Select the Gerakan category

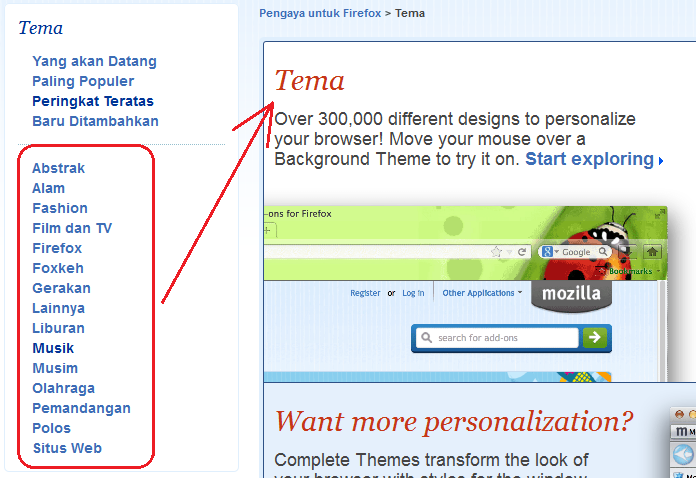[x=61, y=288]
